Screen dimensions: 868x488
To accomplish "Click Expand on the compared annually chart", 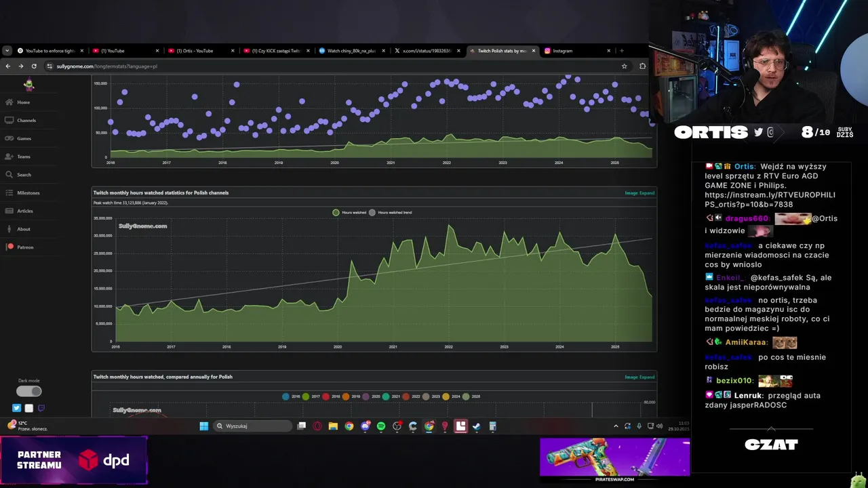I will [647, 378].
